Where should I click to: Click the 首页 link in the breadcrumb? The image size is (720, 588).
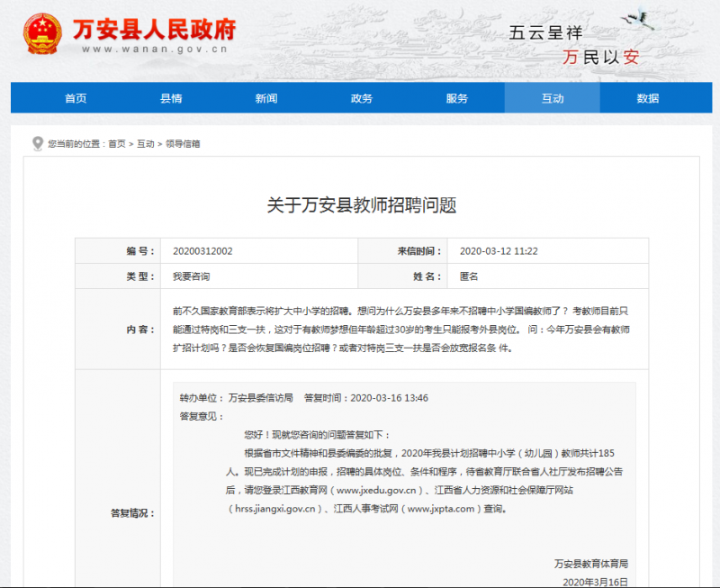(117, 144)
